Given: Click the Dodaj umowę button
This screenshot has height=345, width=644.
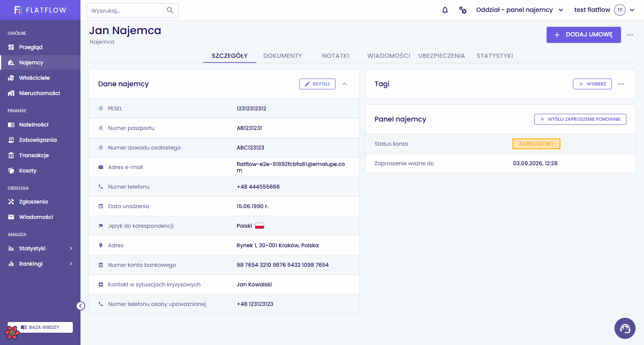Looking at the screenshot, I should [x=583, y=35].
